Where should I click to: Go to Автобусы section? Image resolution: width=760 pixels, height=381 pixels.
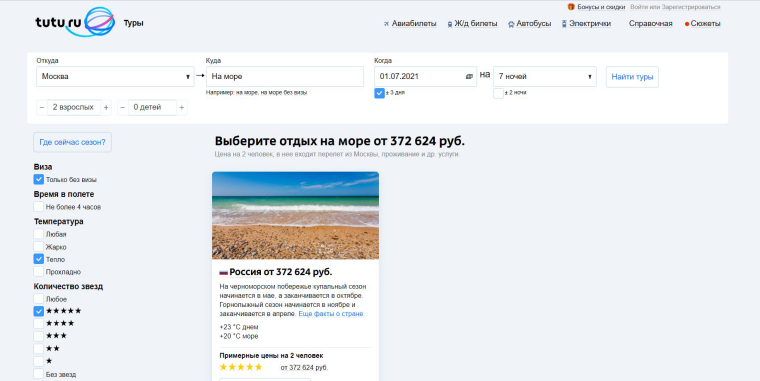[x=534, y=24]
